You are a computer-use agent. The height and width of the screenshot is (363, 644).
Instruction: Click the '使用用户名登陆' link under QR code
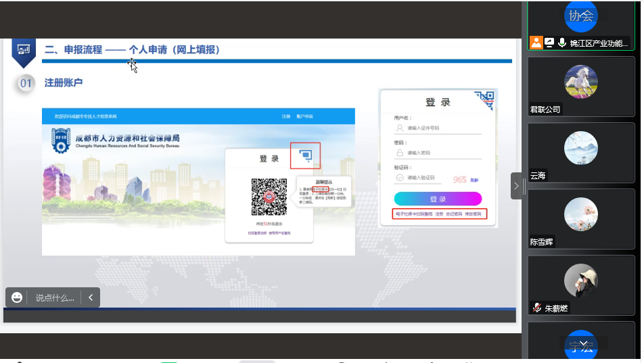coord(279,233)
